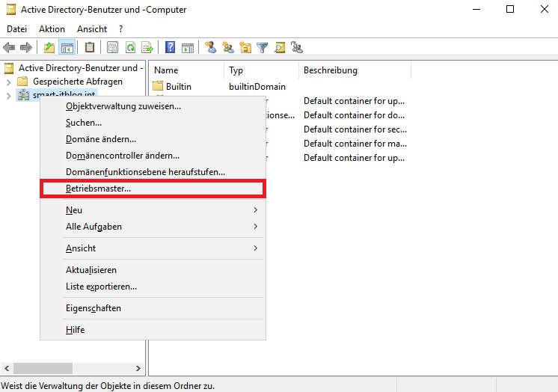Open Help via blue question mark icon

(x=171, y=48)
